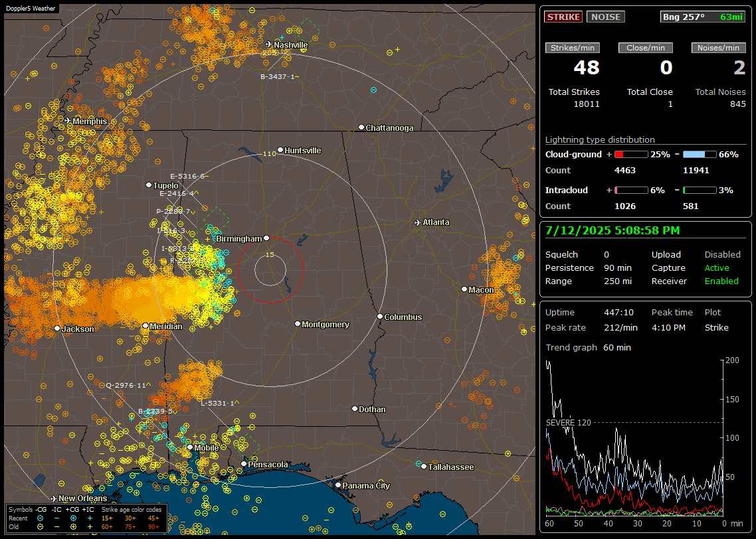Screen dimensions: 756x539
Task: Click the NOISE indicator button
Action: click(x=606, y=17)
